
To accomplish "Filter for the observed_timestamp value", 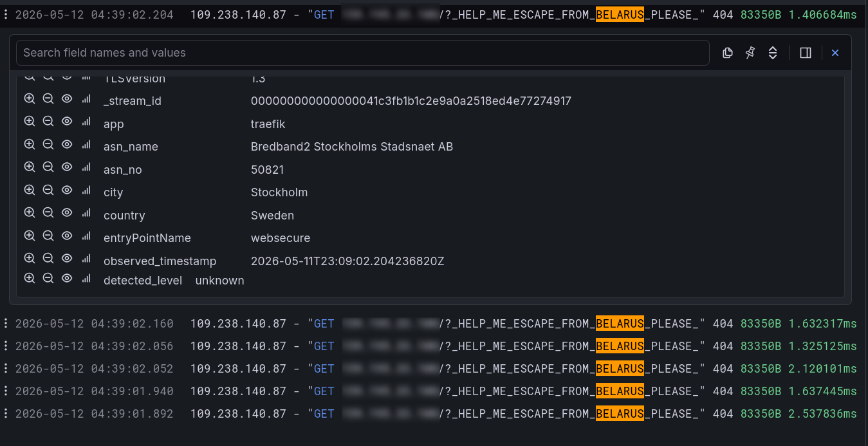I will coord(29,258).
